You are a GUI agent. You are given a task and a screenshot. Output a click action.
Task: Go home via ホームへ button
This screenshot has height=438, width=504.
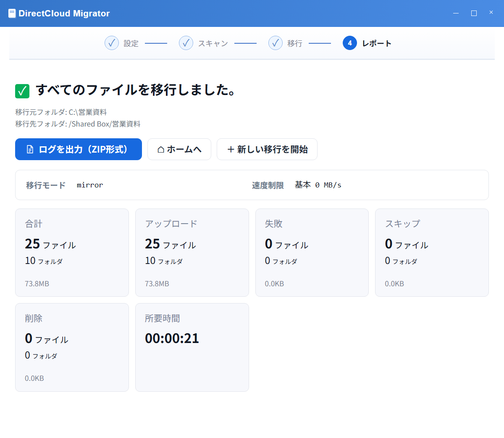coord(179,149)
